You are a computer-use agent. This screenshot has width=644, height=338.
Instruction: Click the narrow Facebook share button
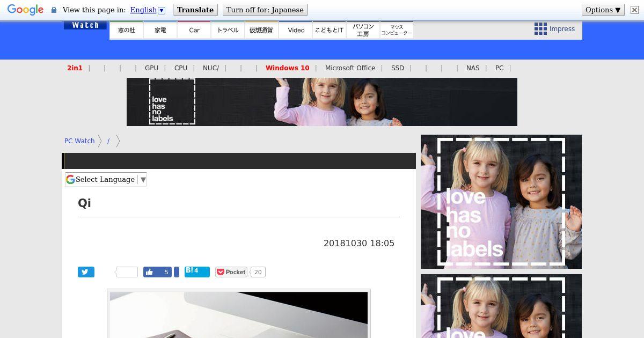click(177, 272)
